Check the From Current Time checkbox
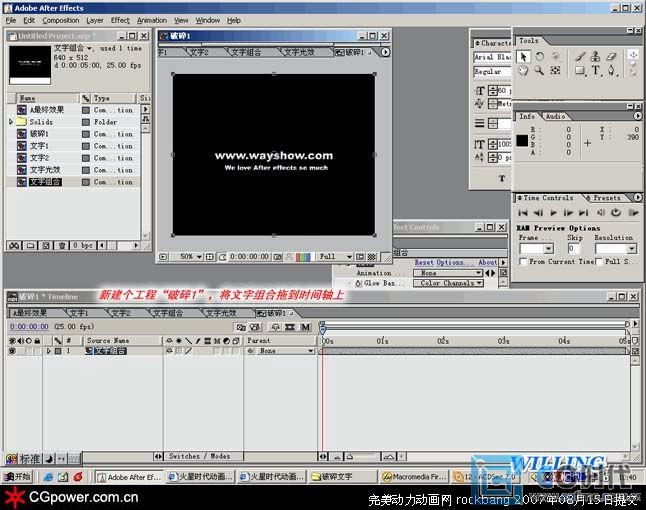The width and height of the screenshot is (646, 510). point(522,261)
